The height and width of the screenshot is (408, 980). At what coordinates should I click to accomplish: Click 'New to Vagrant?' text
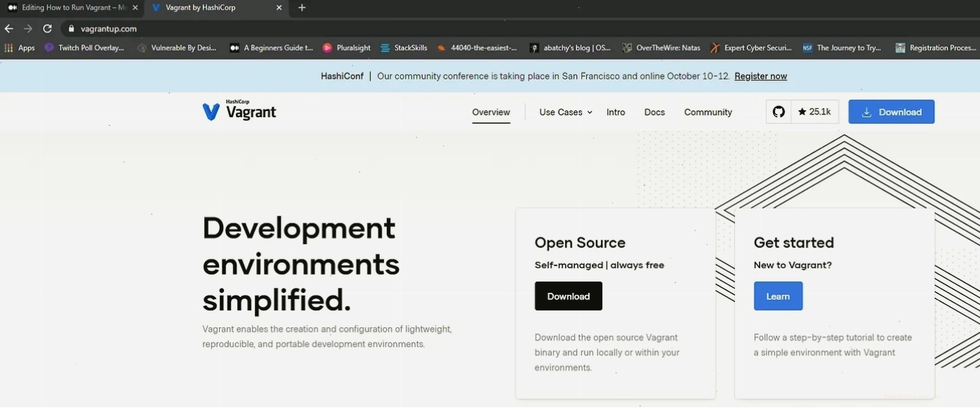point(793,265)
